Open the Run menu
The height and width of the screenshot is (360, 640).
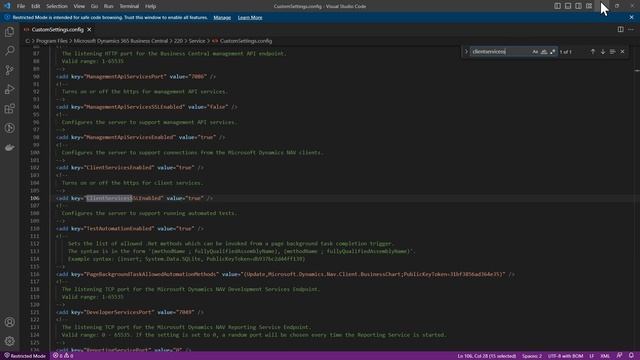click(109, 6)
